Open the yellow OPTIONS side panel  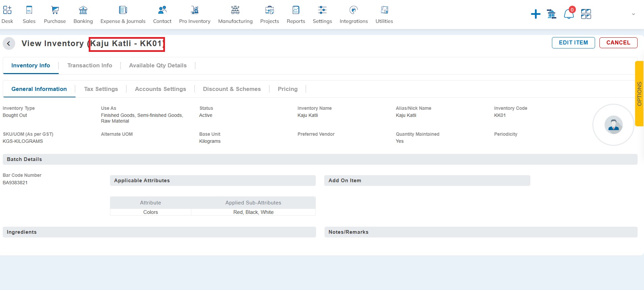639,94
